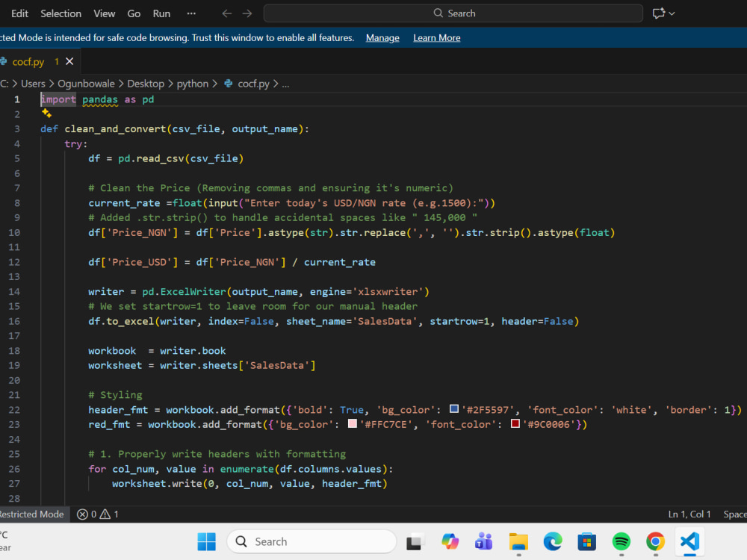
Task: Click the import keyword on line 1
Action: [x=58, y=99]
